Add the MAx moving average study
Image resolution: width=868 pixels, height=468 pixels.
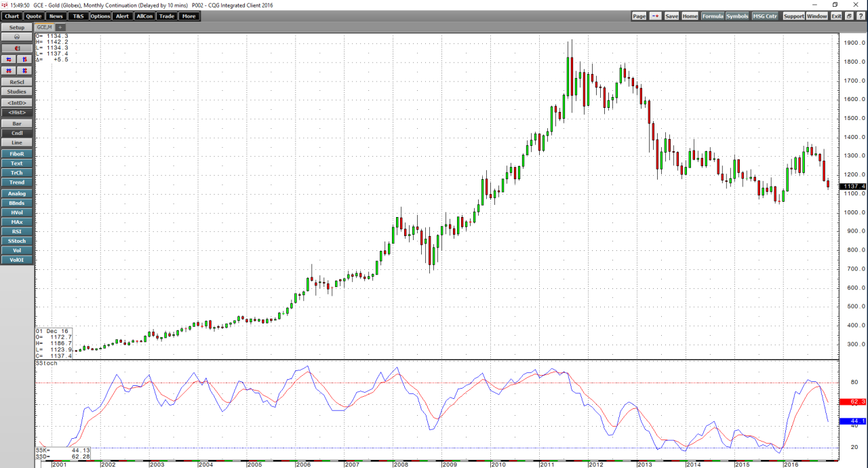coord(17,222)
